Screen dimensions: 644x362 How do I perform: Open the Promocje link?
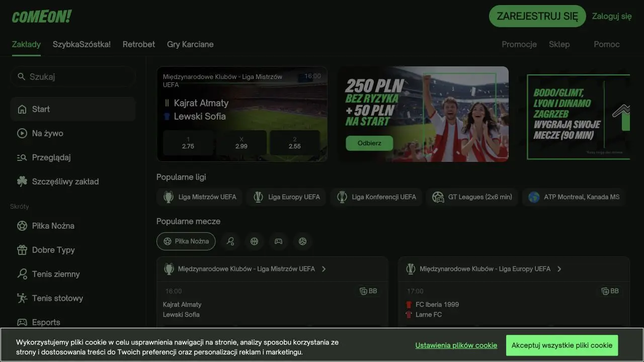(519, 44)
